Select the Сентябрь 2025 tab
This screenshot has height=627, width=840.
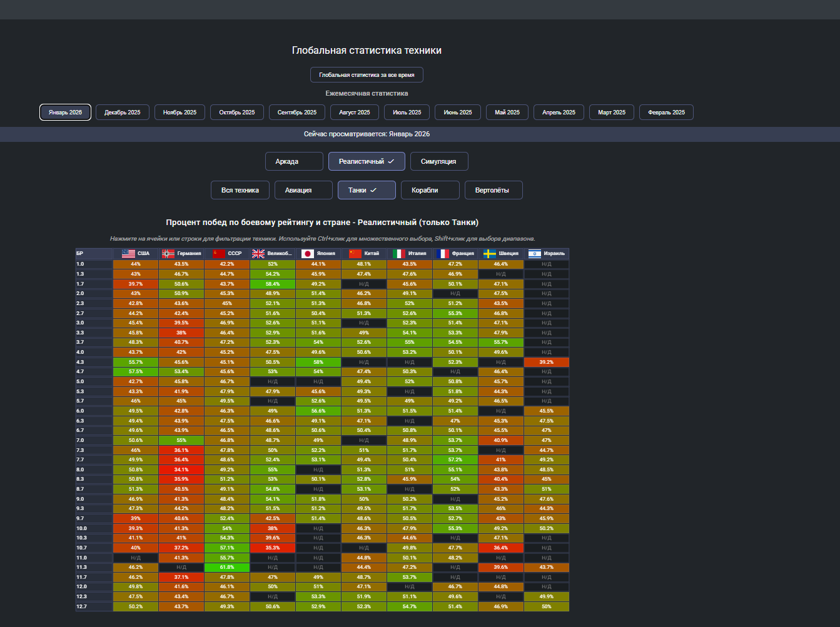(x=297, y=113)
